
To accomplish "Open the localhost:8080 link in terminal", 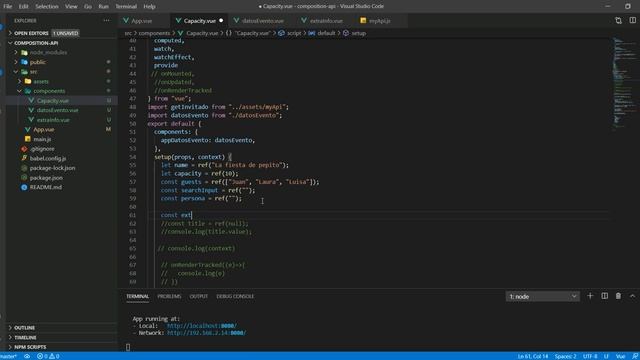I will (202, 326).
